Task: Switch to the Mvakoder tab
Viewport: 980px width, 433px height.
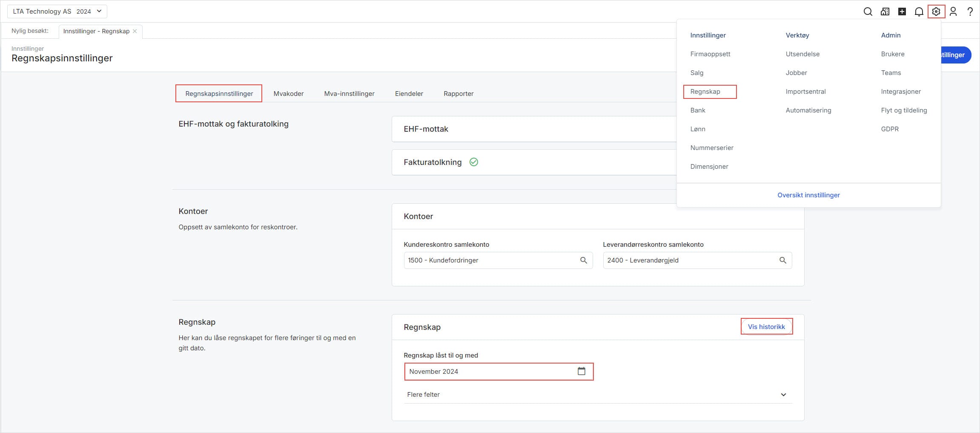Action: [288, 94]
